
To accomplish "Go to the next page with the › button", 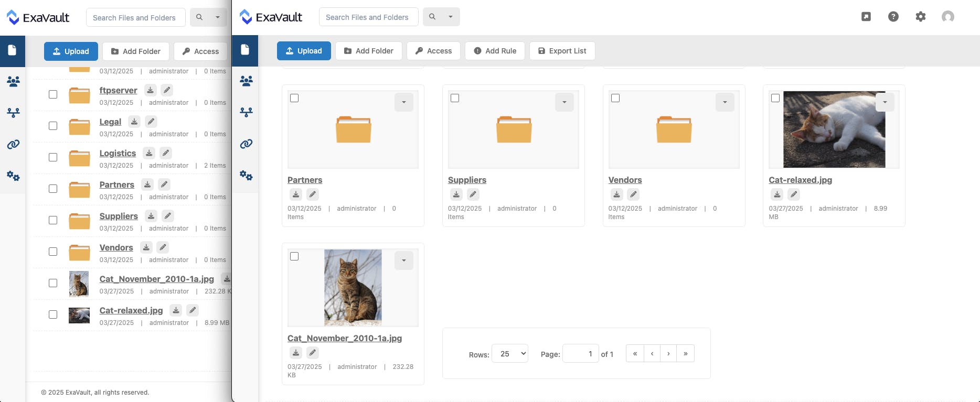I will [668, 354].
